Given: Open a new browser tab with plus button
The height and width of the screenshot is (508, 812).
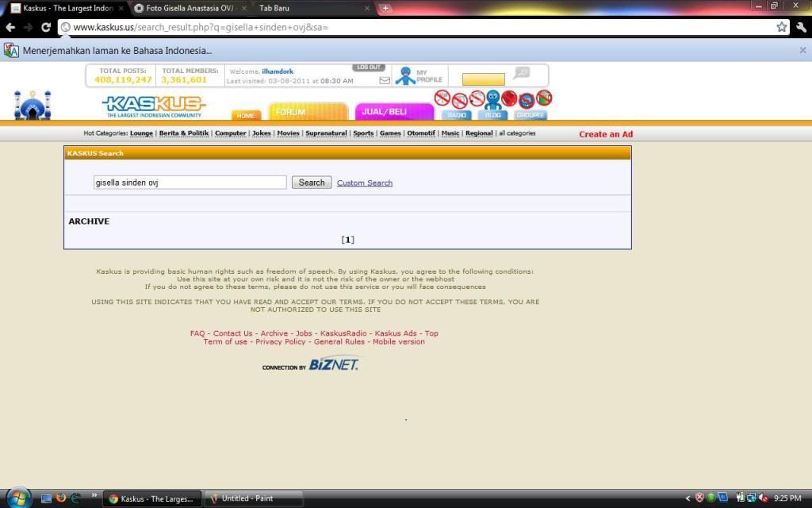Looking at the screenshot, I should coord(385,8).
